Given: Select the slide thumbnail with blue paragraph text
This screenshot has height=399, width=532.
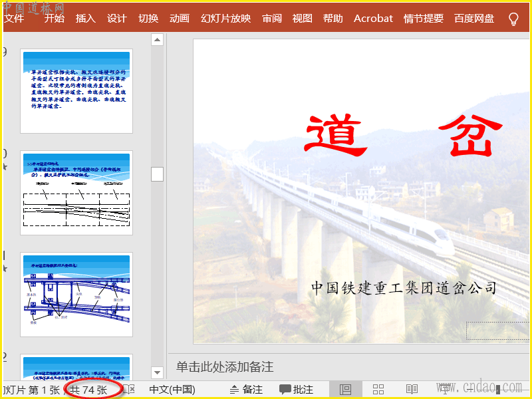Looking at the screenshot, I should pyautogui.click(x=76, y=91).
